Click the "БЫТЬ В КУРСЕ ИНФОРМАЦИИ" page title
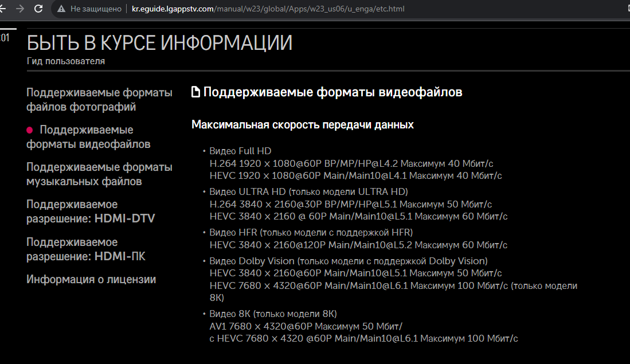Viewport: 630px width, 364px height. (x=159, y=43)
